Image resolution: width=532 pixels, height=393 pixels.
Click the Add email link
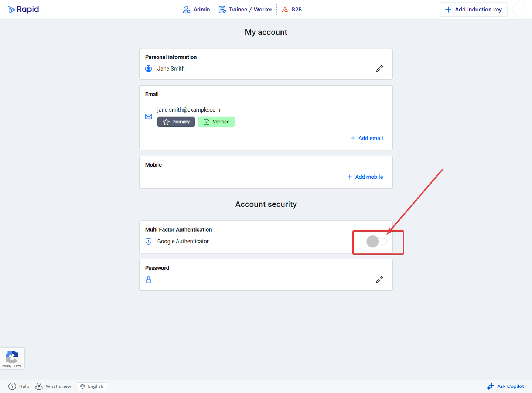pos(366,138)
